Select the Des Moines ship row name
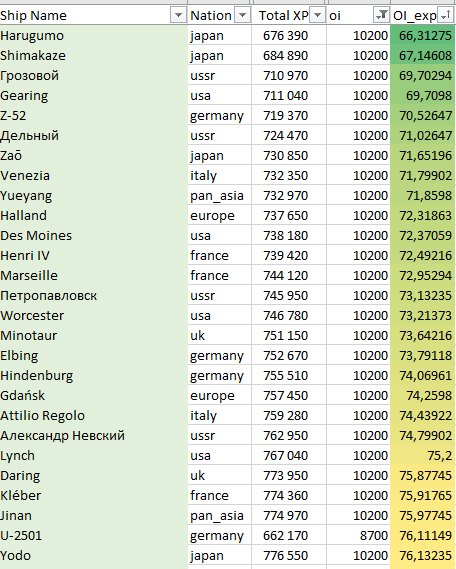Viewport: 456px width, 569px height. [94, 236]
